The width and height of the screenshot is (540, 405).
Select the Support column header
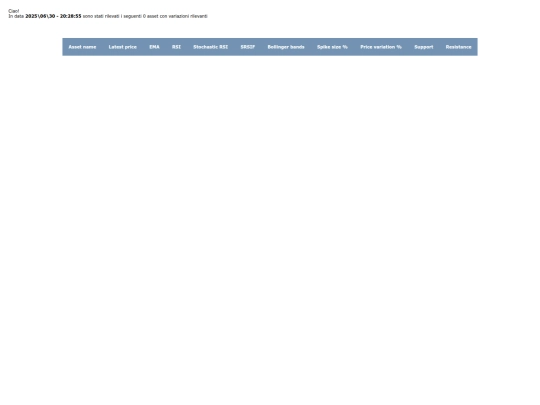point(424,47)
